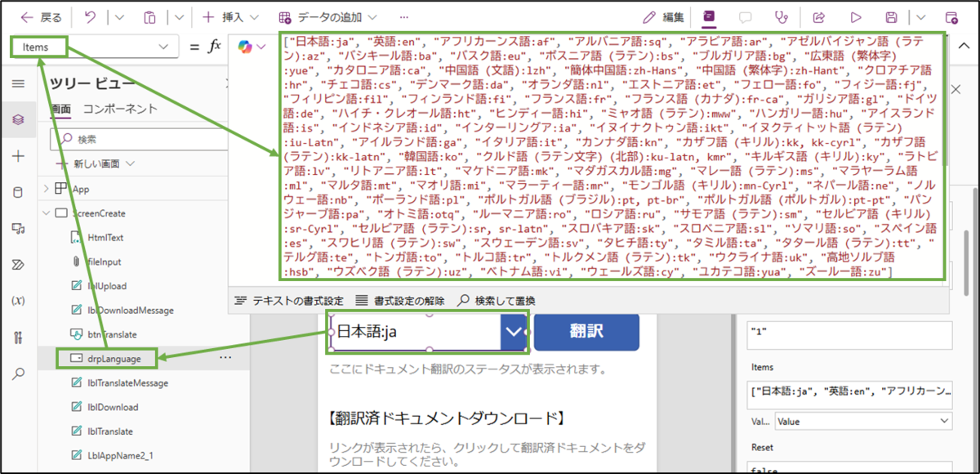Select lblTranslateMessage in the tree view
980x474 pixels.
pos(128,382)
